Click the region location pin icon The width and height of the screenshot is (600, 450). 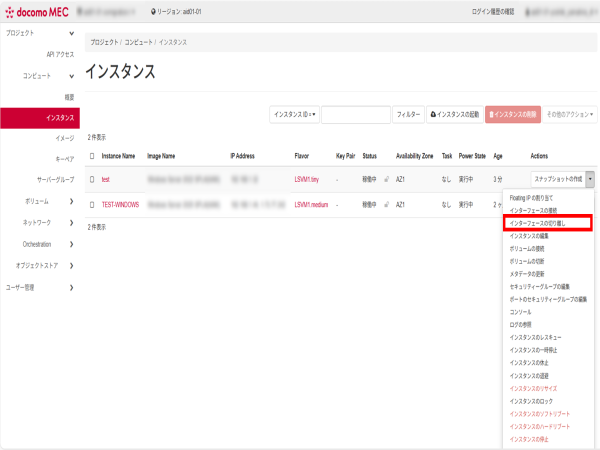point(152,12)
